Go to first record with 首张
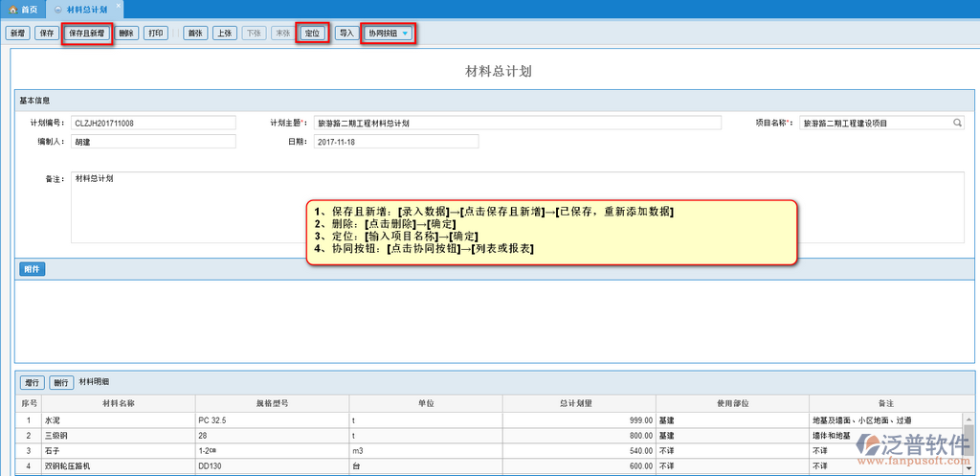 [x=195, y=34]
